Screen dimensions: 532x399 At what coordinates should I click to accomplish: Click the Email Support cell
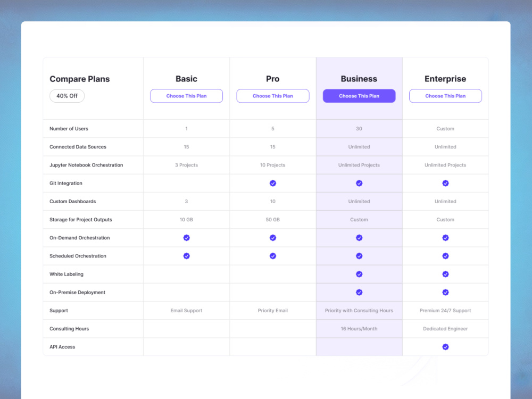pyautogui.click(x=186, y=311)
